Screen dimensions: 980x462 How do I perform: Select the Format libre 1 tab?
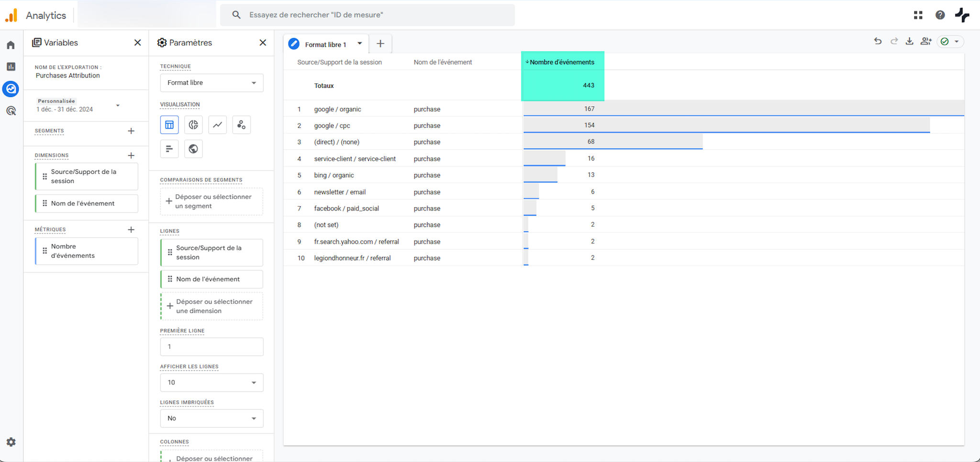(x=325, y=44)
